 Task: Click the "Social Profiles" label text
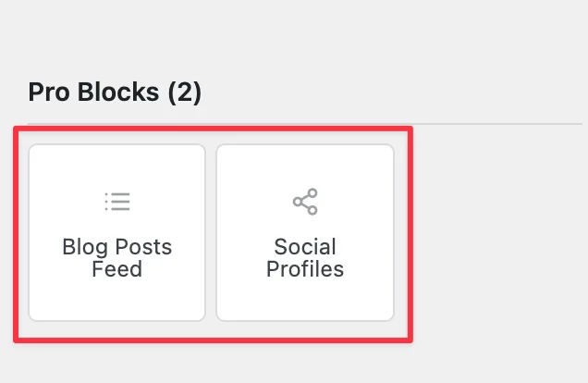[x=305, y=258]
